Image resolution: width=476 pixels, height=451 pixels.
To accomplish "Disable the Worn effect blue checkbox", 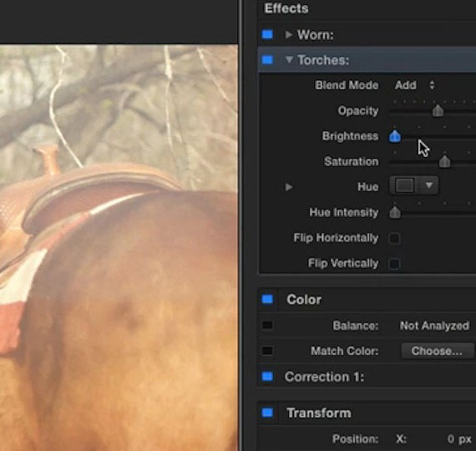I will point(267,34).
